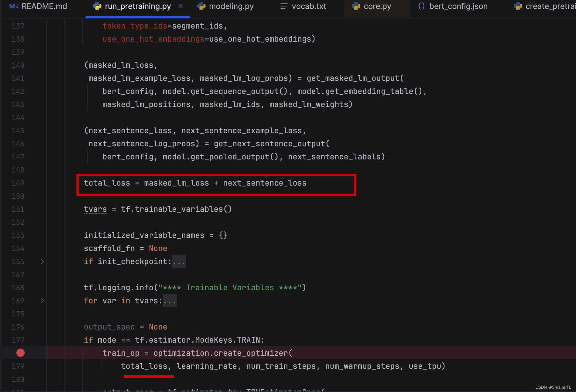Click the Markdown icon on README.md tab
The image size is (576, 392).
coord(14,6)
